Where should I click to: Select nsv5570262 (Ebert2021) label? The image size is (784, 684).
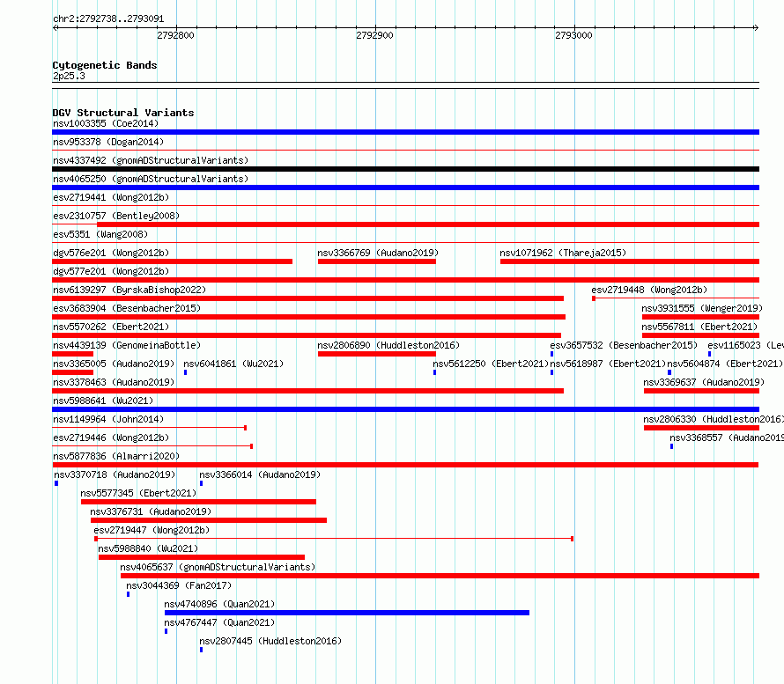[111, 327]
